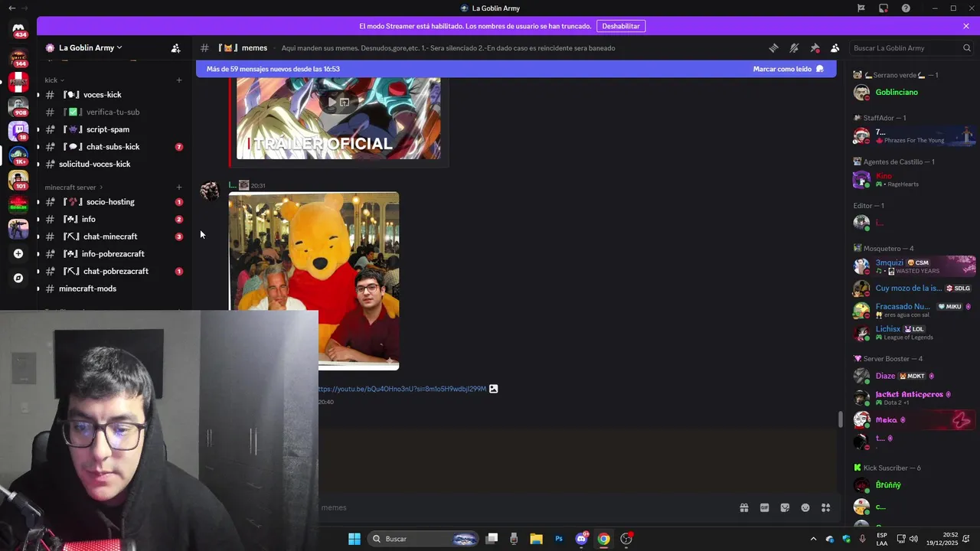The width and height of the screenshot is (980, 551).
Task: Click the Windows taskbar Buscar search box
Action: click(x=424, y=539)
